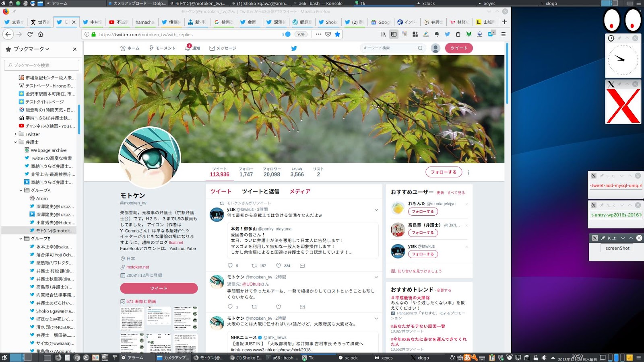Viewport: 644px width, 362px height.
Task: Open chevron menu on the @UOhuls reply tweet
Action: click(x=376, y=277)
